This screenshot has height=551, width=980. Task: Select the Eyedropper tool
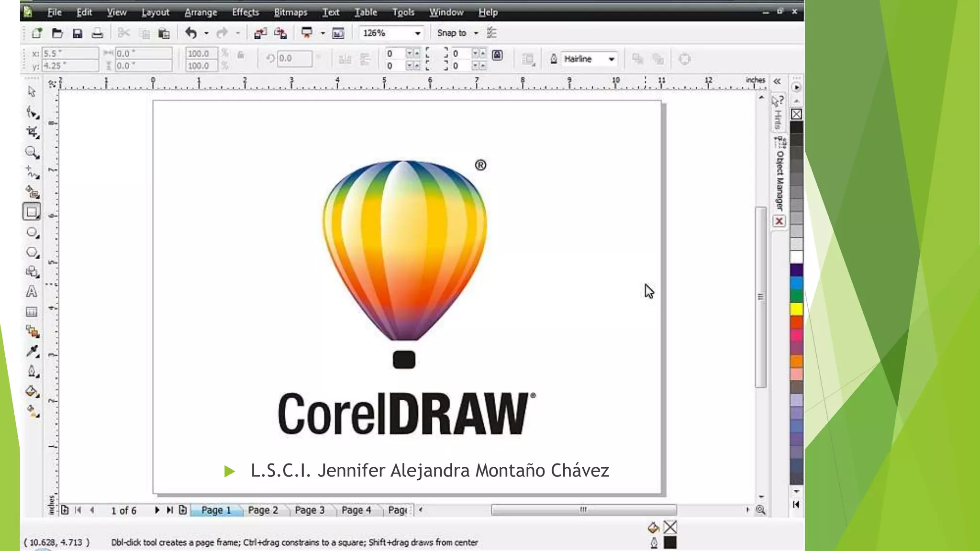(32, 352)
